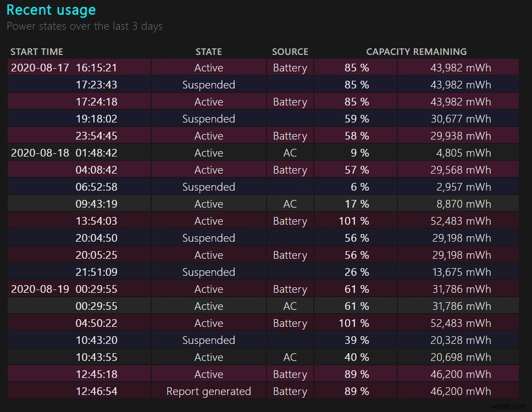This screenshot has width=532, height=412.
Task: Click the 09:43:19 start time
Action: [x=96, y=204]
